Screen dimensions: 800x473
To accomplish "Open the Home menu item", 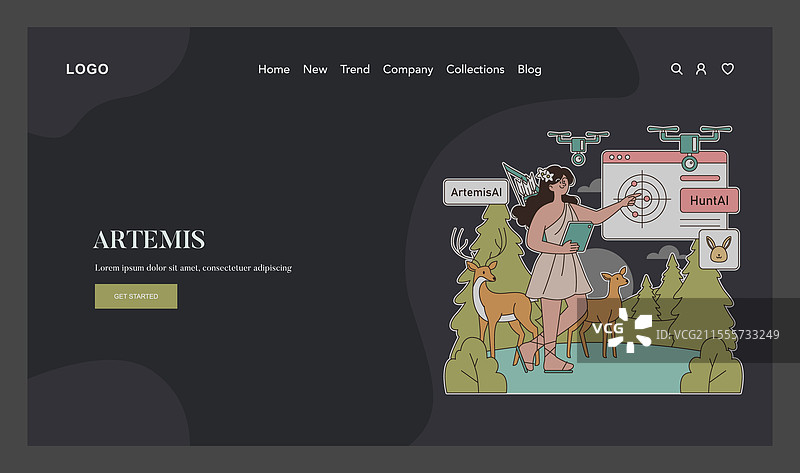I will [x=274, y=69].
